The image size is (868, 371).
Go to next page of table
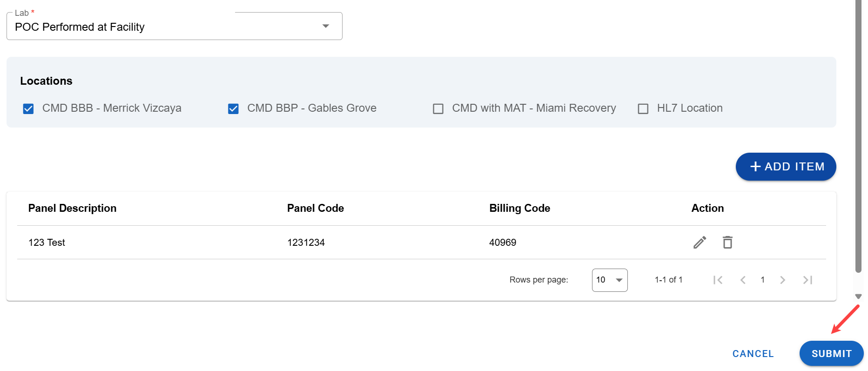(x=783, y=280)
